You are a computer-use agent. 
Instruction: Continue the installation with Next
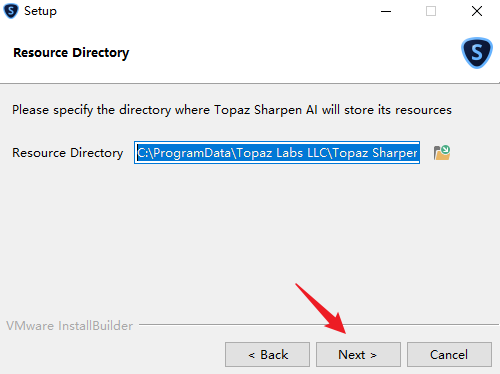pos(358,354)
